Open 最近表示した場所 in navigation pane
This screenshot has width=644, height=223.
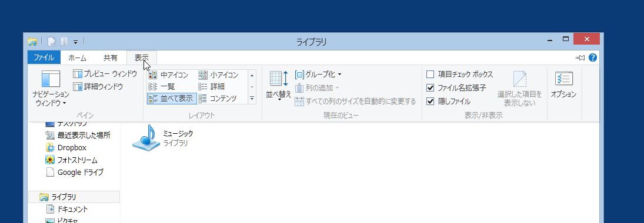pyautogui.click(x=78, y=136)
